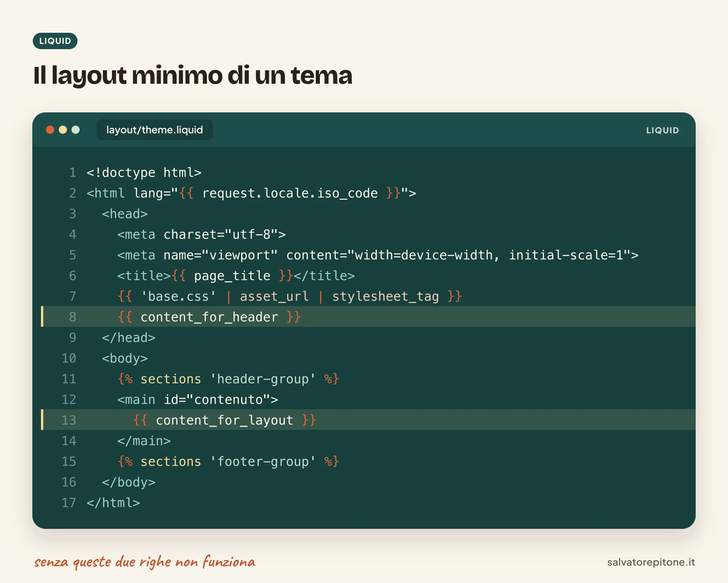Click asset_url filter on line 7
This screenshot has height=583, width=728.
pos(274,296)
